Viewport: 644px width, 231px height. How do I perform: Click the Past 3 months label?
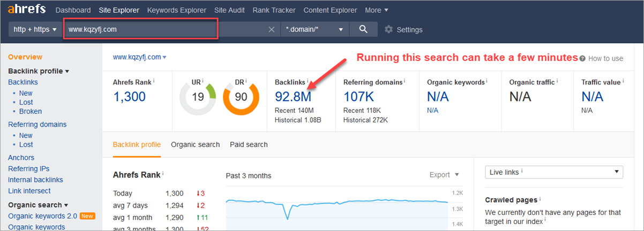point(249,175)
